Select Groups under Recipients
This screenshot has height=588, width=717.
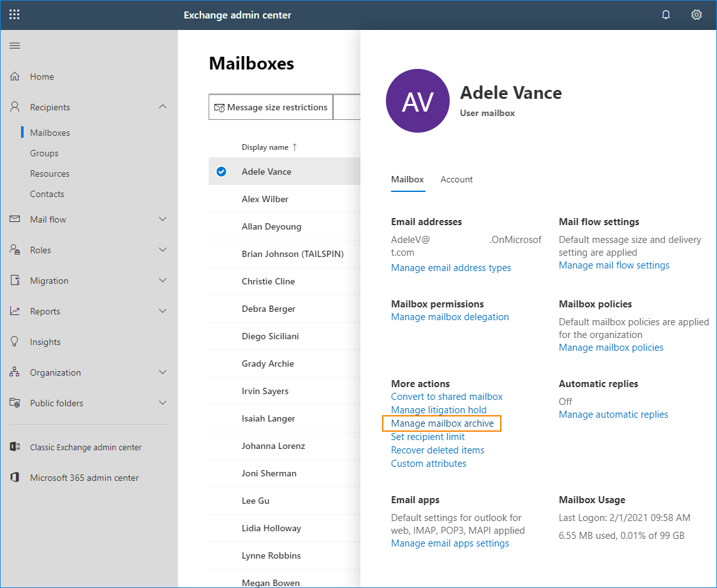pos(45,153)
